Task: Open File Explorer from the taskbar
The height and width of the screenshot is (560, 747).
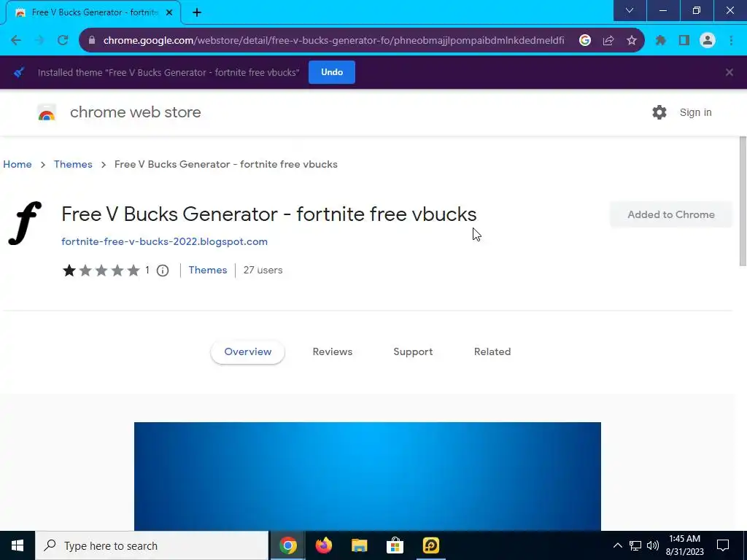Action: click(x=359, y=545)
